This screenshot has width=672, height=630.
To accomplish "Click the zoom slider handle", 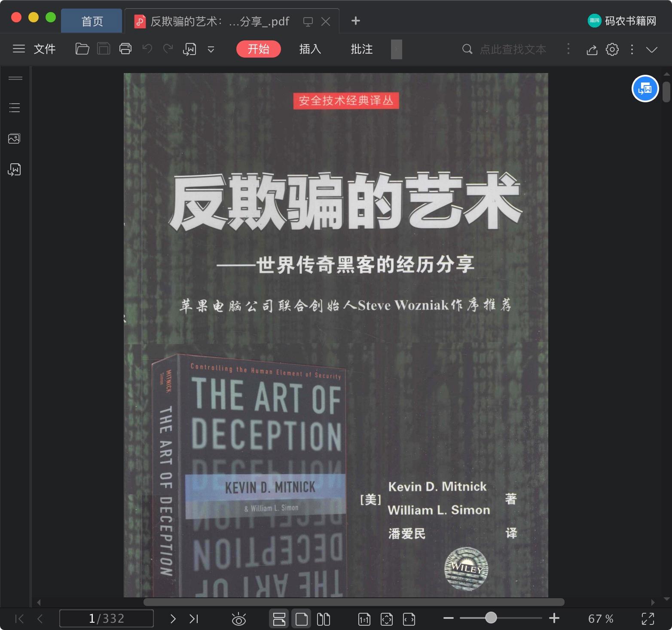I will 491,618.
